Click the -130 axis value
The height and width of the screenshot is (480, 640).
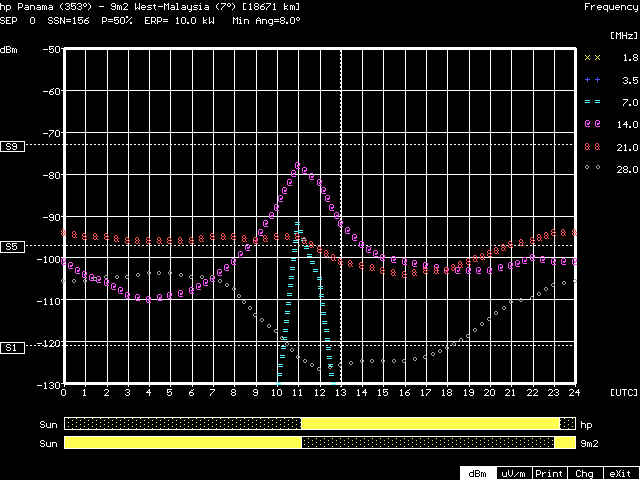50,384
